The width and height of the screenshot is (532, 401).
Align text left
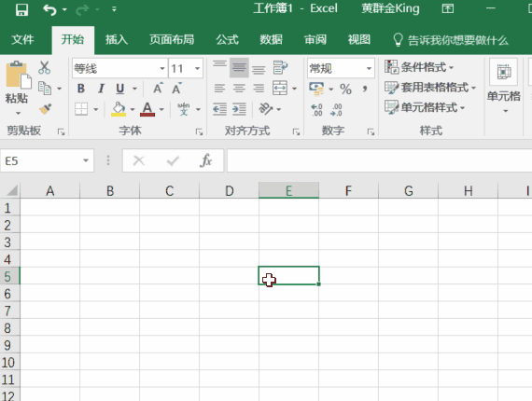point(219,89)
